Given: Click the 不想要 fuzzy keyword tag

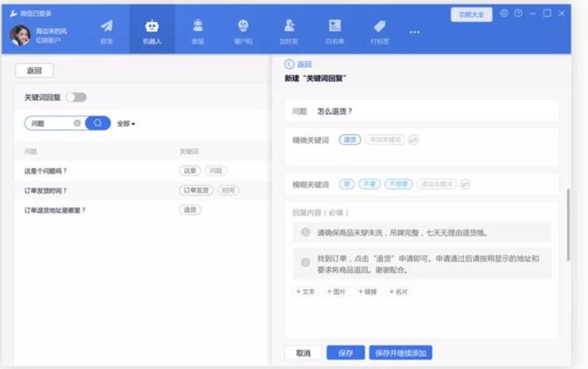Looking at the screenshot, I should click(399, 184).
